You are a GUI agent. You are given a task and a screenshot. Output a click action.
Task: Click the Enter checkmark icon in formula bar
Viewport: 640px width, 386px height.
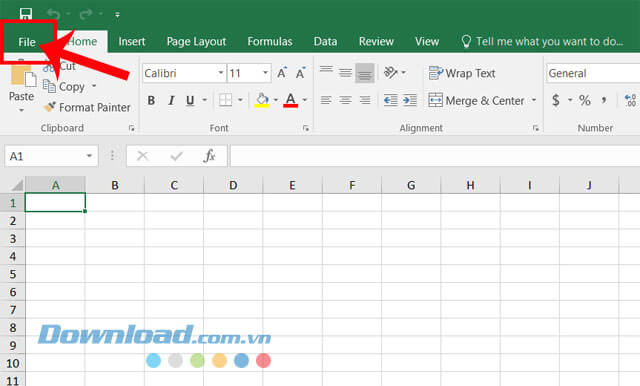coord(176,156)
